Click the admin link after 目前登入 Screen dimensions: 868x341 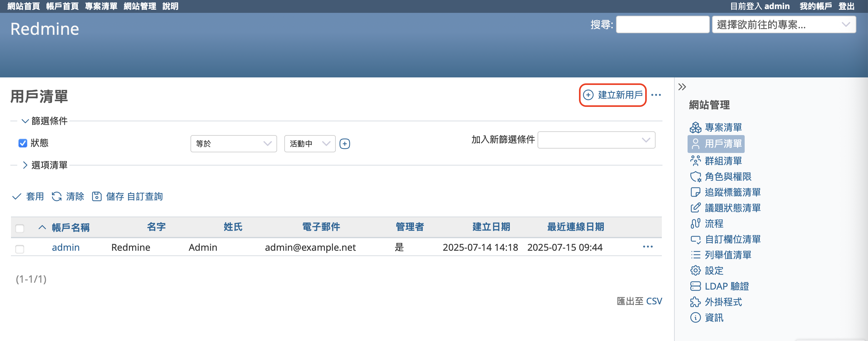pos(777,6)
